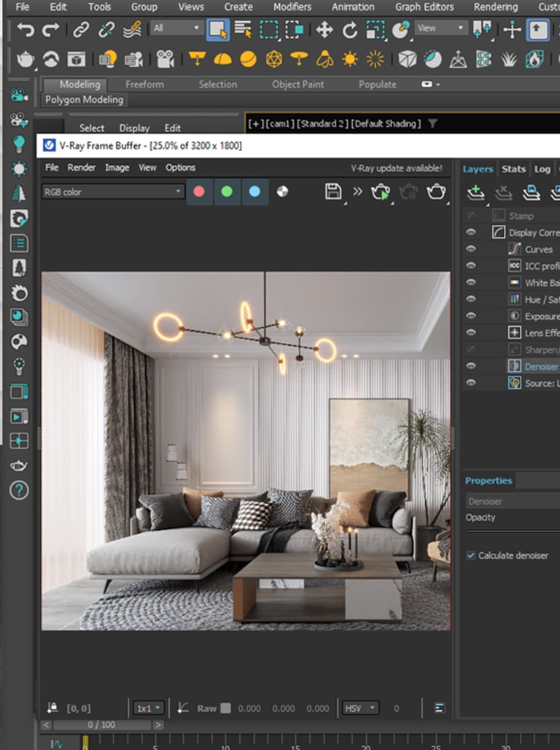Click the Undo arrow icon
The height and width of the screenshot is (750, 560).
[26, 30]
